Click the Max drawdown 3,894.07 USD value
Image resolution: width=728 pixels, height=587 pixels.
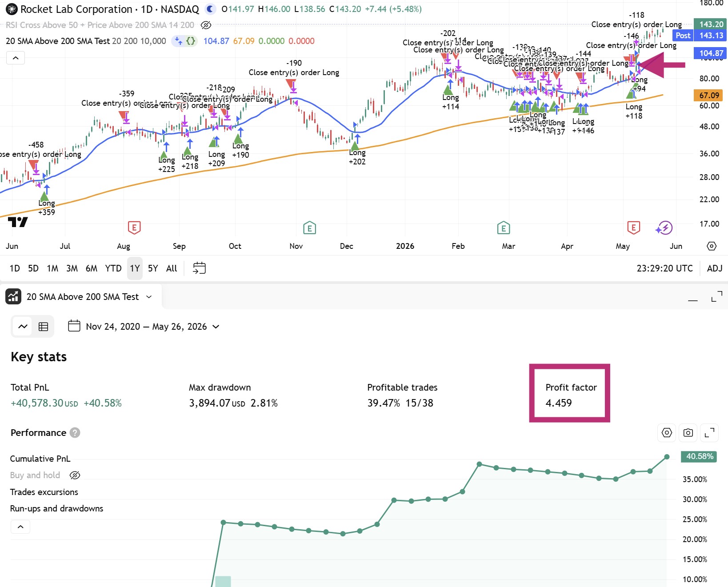pyautogui.click(x=217, y=403)
